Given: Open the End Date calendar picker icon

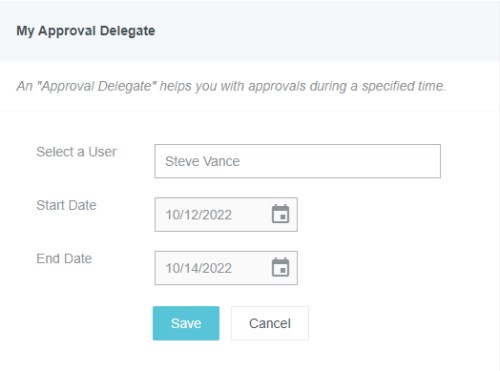Looking at the screenshot, I should (280, 267).
